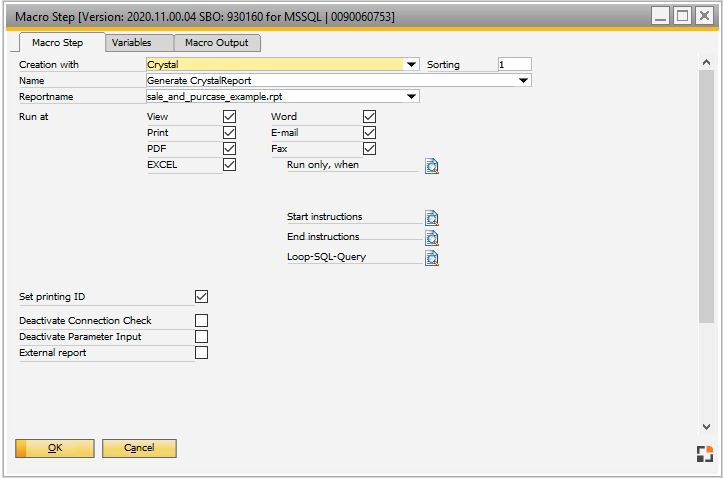Expand the Reportname dropdown
This screenshot has width=723, height=478.
pos(412,97)
